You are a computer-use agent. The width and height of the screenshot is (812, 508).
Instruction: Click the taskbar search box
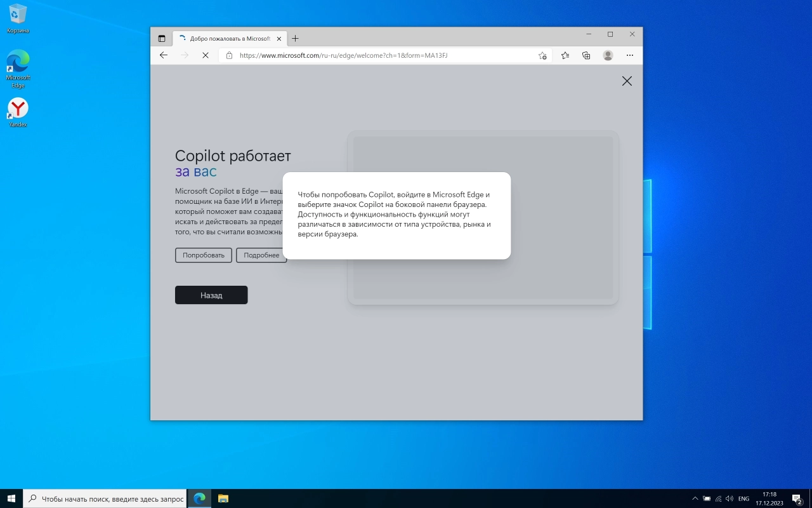105,498
